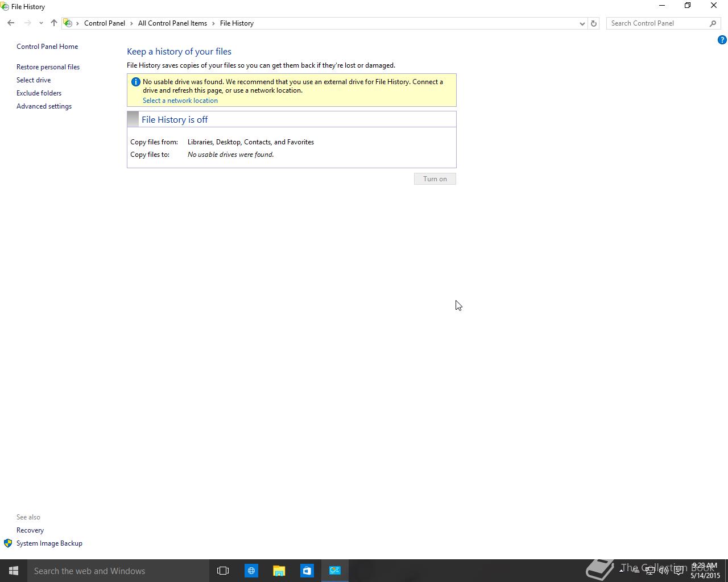Refresh the File History page

tap(593, 23)
